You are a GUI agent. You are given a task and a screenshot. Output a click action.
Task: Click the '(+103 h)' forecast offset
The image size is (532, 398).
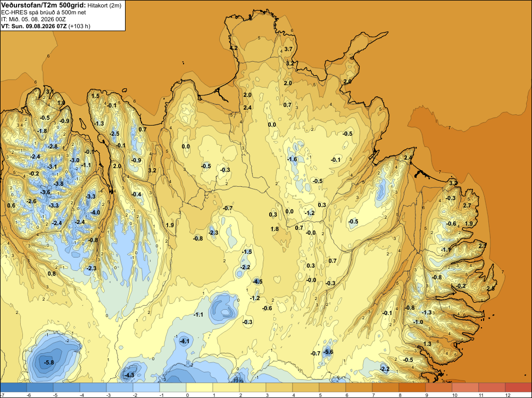pos(79,26)
